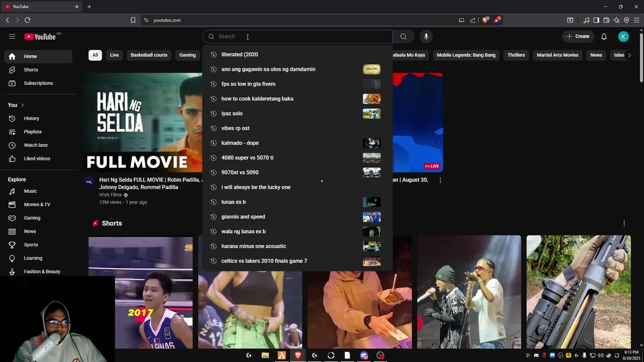Screen dimensions: 644x362
Task: Open Sports under Explore
Action: tap(39, 245)
